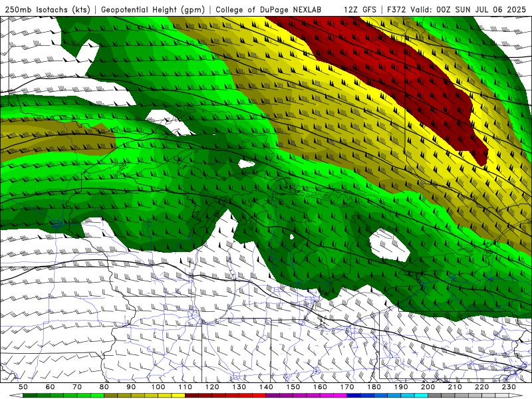Click the '170' legend value

coord(346,387)
